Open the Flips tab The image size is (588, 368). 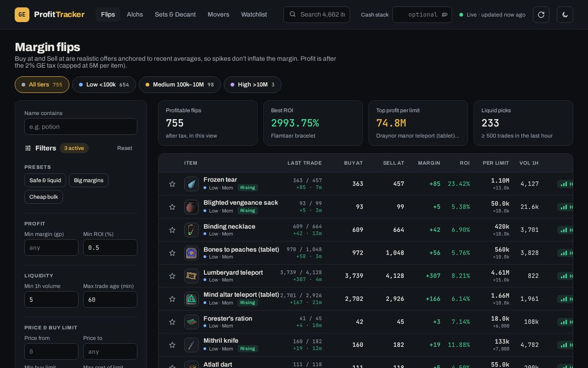point(108,14)
